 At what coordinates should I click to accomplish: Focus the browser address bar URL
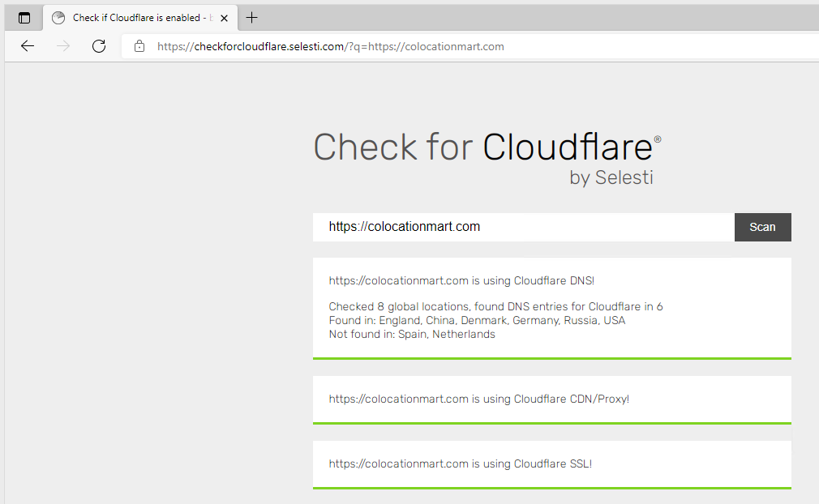(331, 46)
